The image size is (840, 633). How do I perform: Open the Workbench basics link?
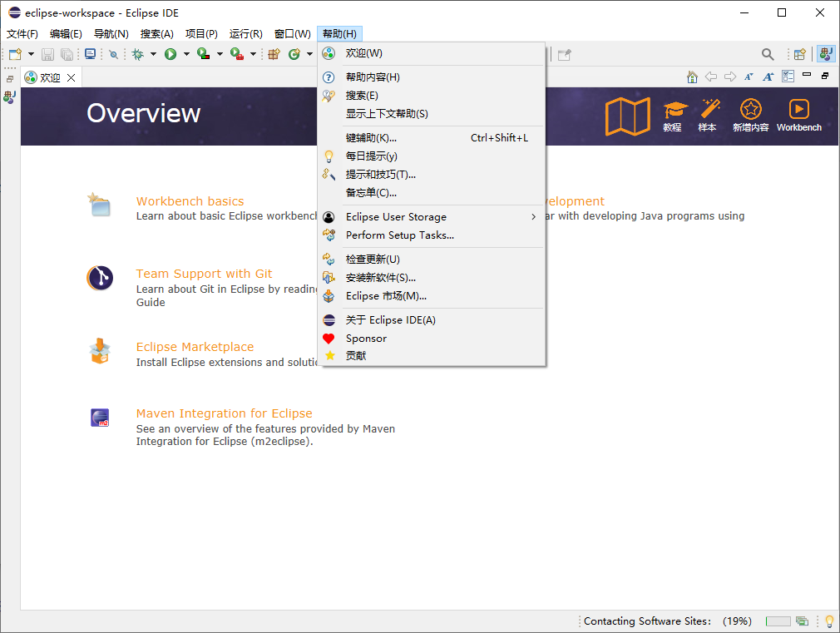click(x=190, y=201)
